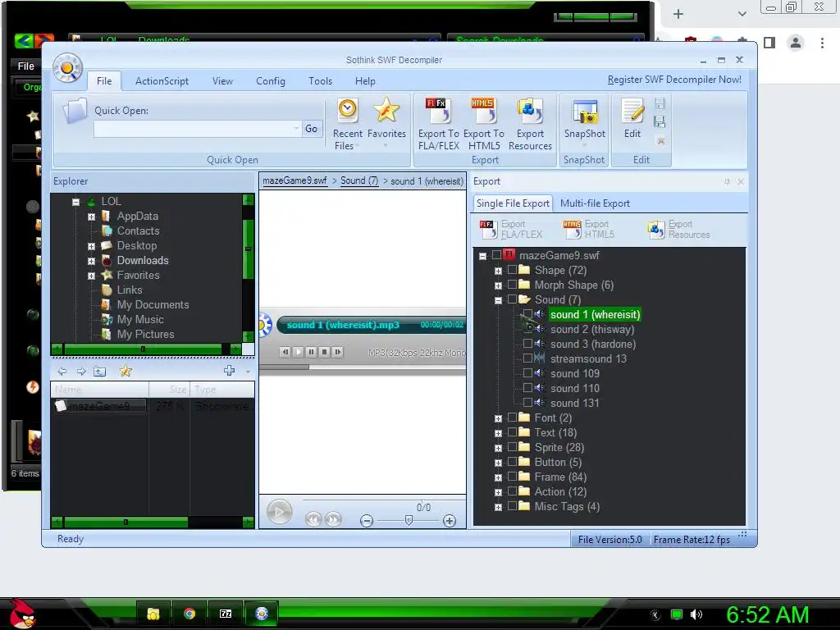Open the Quick Open dropdown arrow
Viewport: 840px width, 630px height.
[x=296, y=129]
